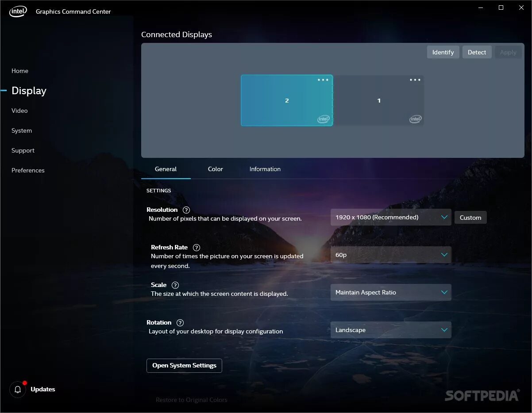Click Resolution help question mark icon
This screenshot has height=413, width=532.
[x=186, y=210]
